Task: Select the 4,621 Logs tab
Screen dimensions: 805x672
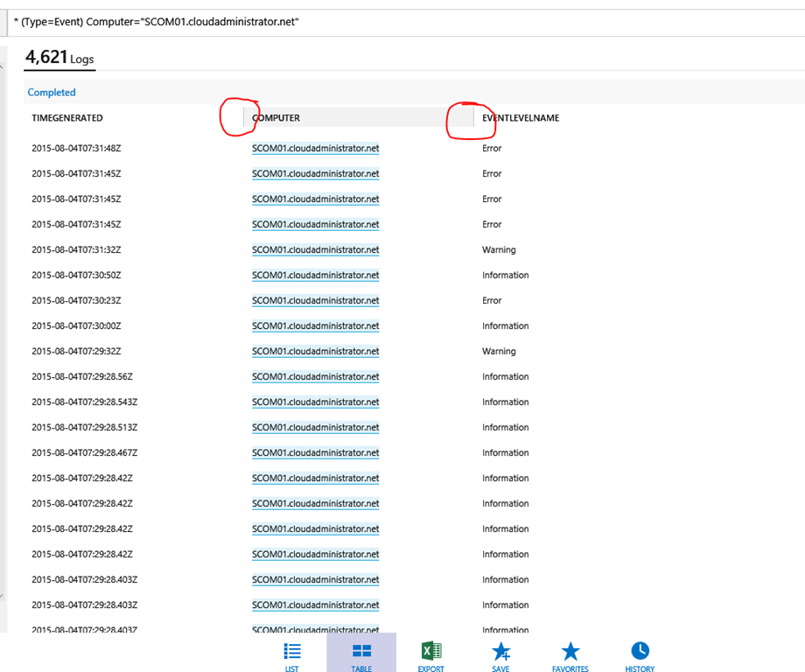Action: click(x=59, y=59)
